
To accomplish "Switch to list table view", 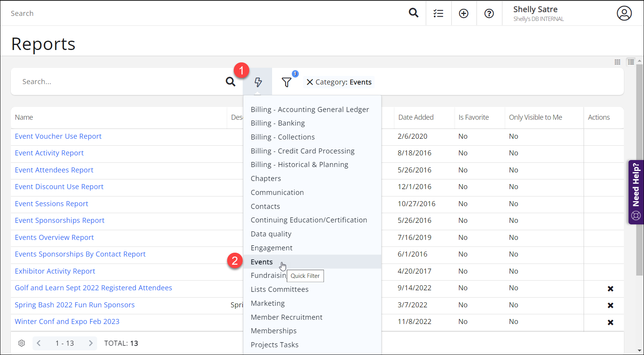I will click(631, 62).
